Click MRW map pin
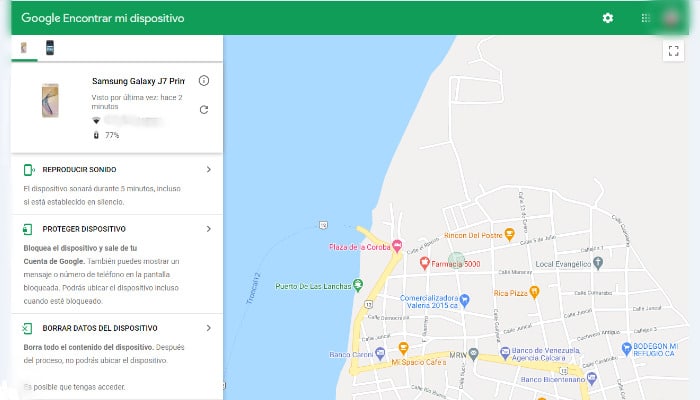Viewport: 700px width, 400px height. (x=474, y=354)
